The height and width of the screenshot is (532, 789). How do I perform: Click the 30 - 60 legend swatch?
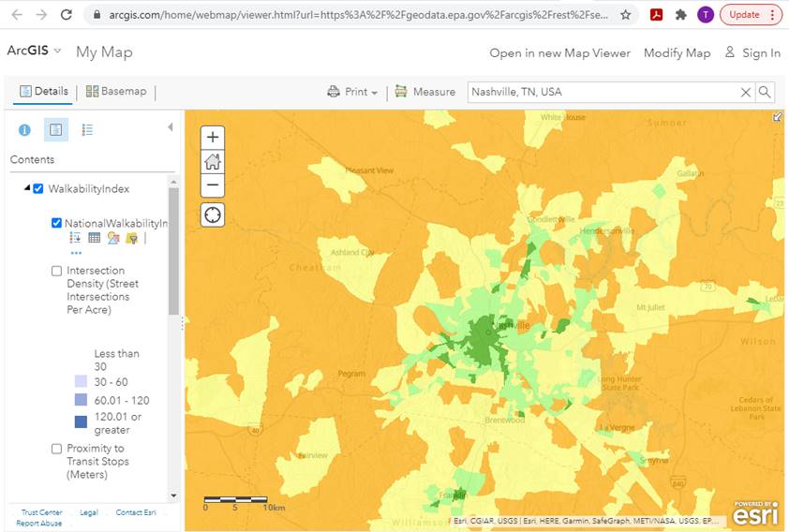(x=81, y=381)
